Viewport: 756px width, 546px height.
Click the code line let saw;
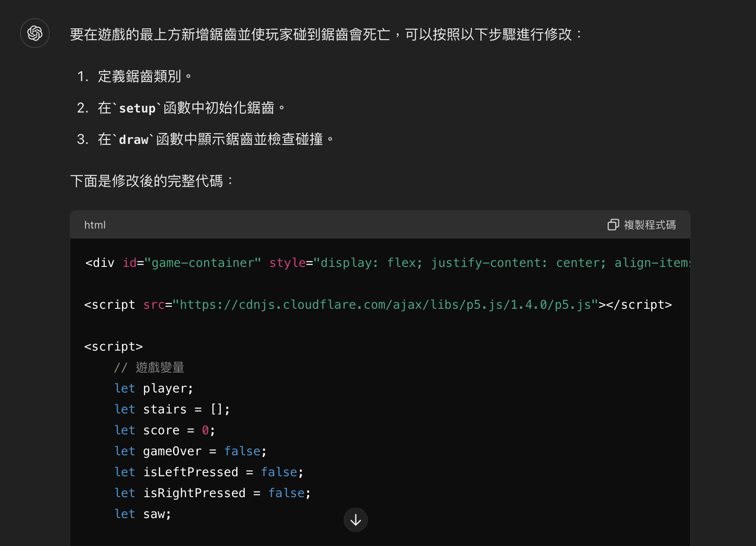point(143,514)
